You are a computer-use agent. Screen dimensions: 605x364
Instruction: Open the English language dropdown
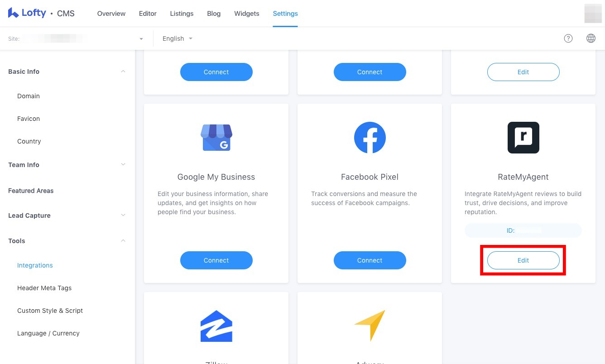tap(178, 38)
